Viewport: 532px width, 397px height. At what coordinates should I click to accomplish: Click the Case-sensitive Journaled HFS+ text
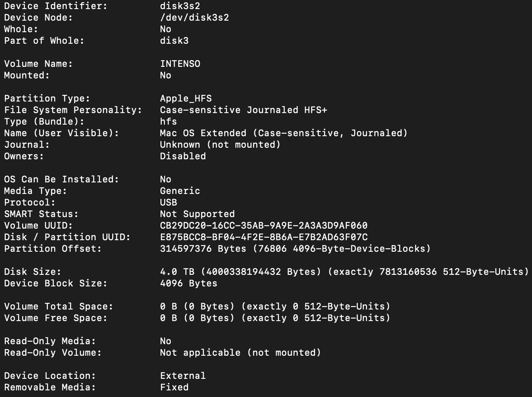coord(243,110)
